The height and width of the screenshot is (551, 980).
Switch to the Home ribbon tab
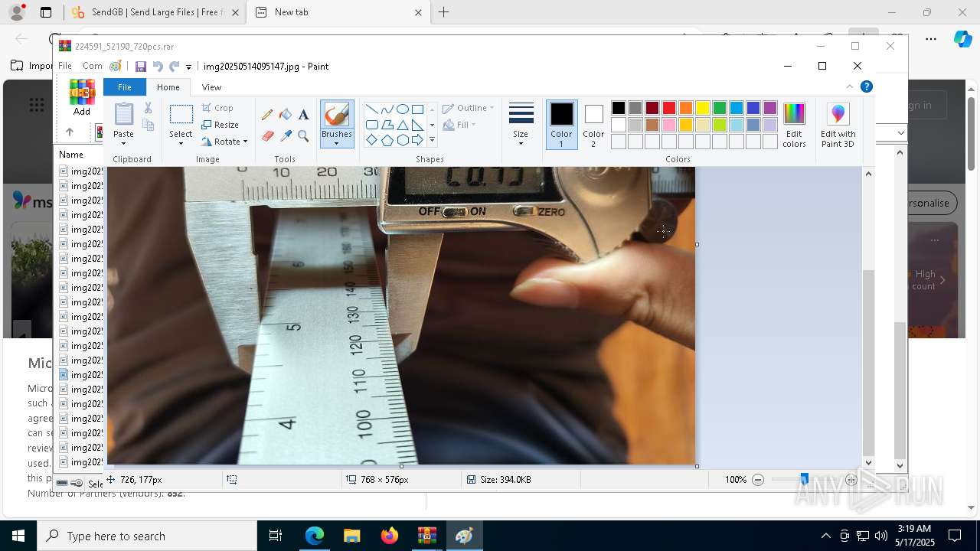168,87
